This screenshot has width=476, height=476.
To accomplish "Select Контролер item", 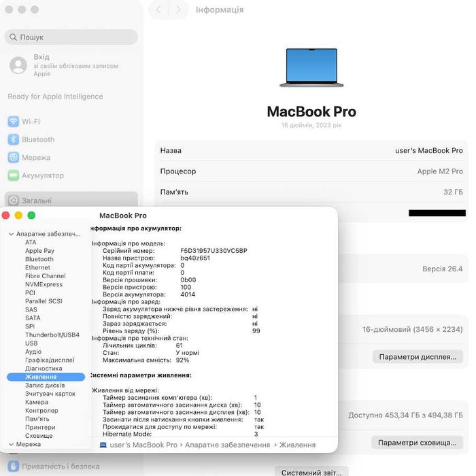I will 41,411.
